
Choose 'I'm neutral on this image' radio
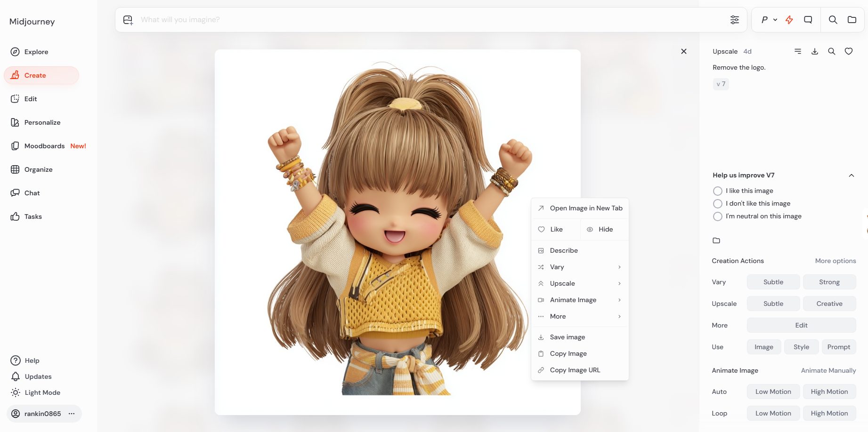coord(718,216)
